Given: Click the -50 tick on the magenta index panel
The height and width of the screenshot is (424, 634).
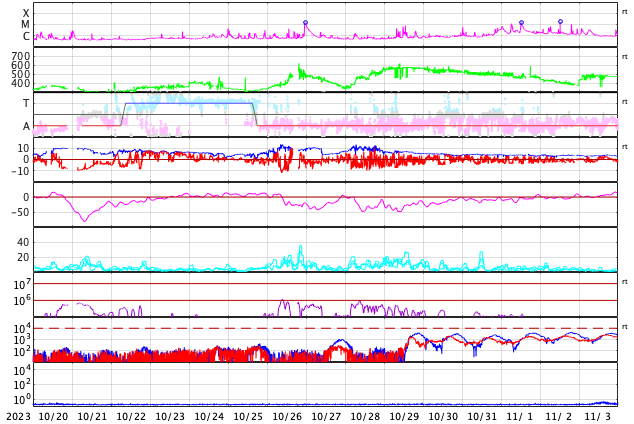Looking at the screenshot, I should 18,212.
